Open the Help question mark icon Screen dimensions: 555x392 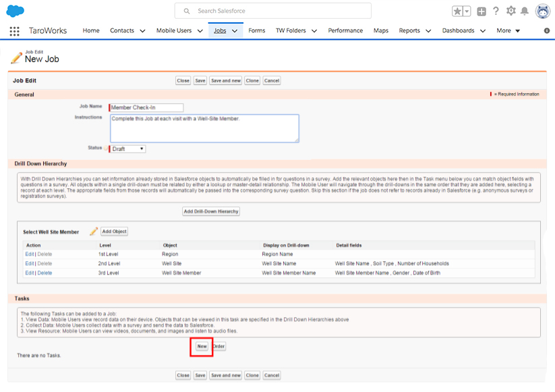[496, 11]
